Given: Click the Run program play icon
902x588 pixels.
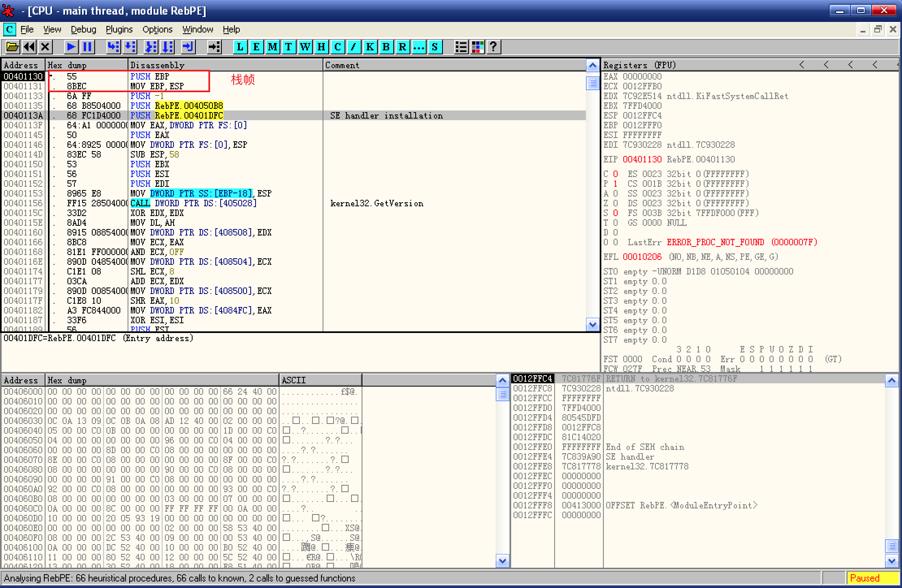Looking at the screenshot, I should point(71,47).
